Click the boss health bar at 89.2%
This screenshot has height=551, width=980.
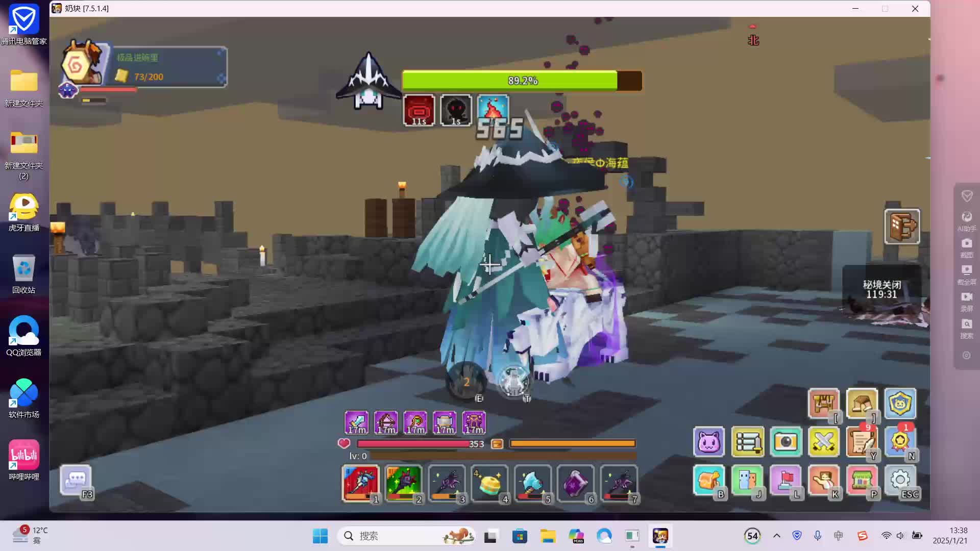coord(522,81)
